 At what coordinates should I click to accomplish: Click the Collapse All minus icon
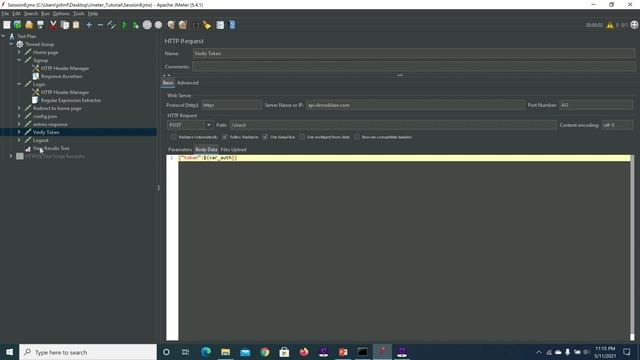tap(100, 25)
